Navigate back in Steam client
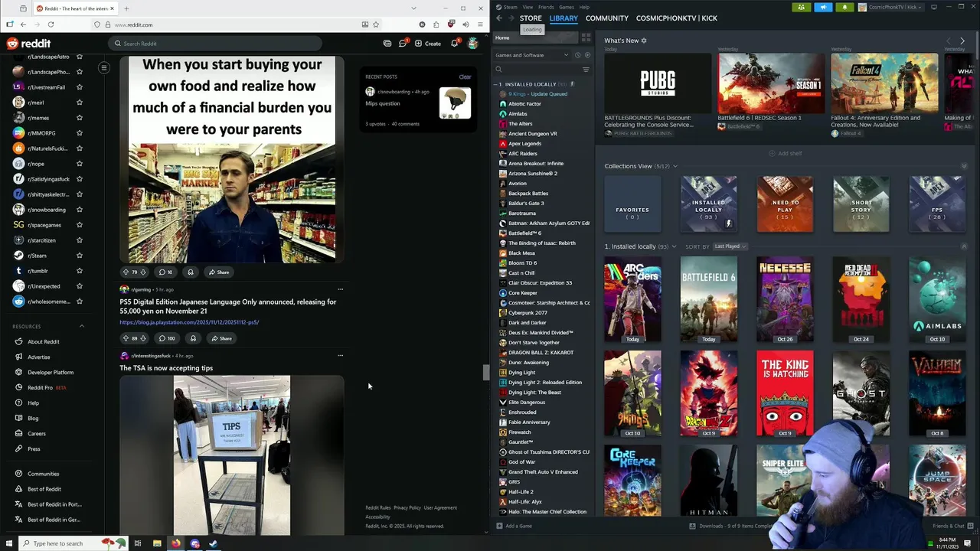This screenshot has height=551, width=980. 499,18
